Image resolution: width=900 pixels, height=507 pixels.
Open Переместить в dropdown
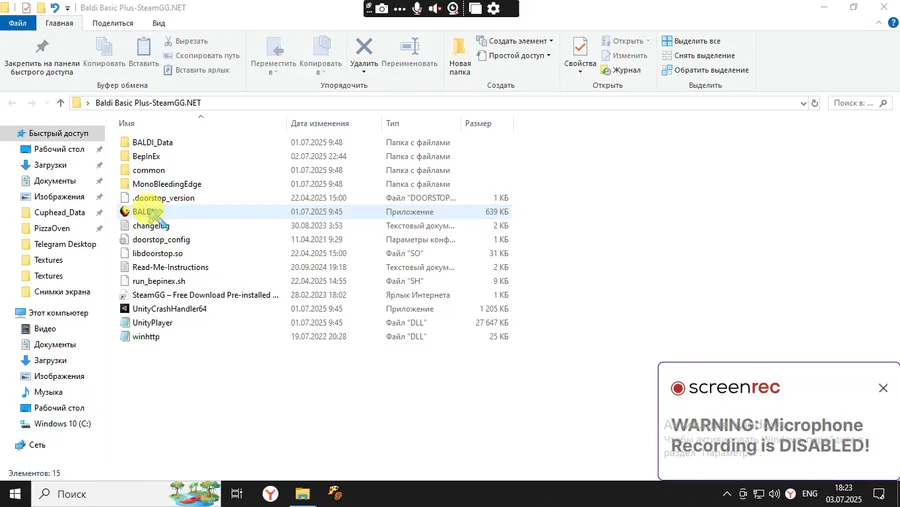tap(273, 56)
